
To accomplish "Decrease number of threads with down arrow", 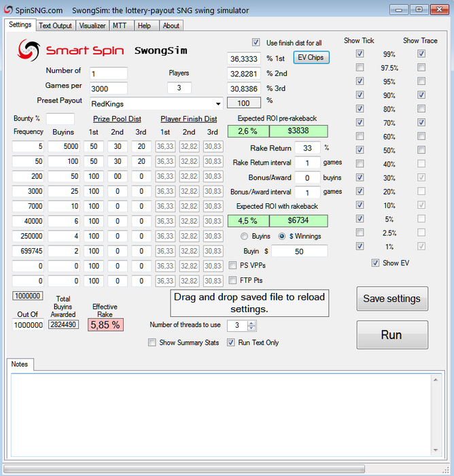I will (251, 328).
